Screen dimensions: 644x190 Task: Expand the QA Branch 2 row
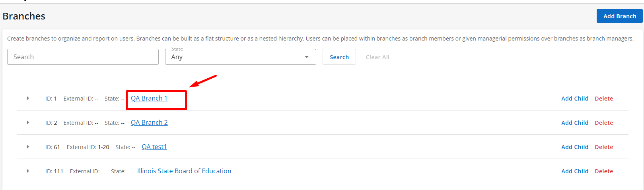(28, 122)
